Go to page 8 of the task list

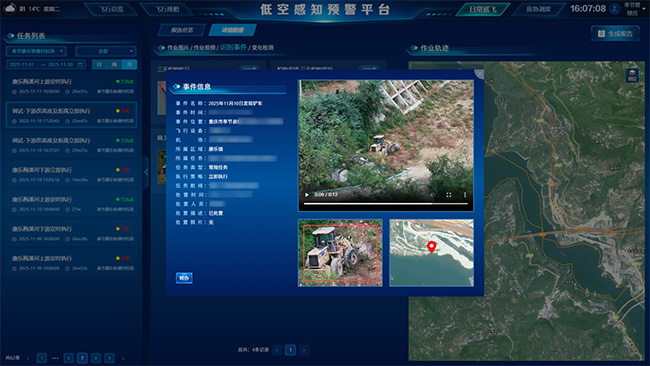tap(96, 358)
